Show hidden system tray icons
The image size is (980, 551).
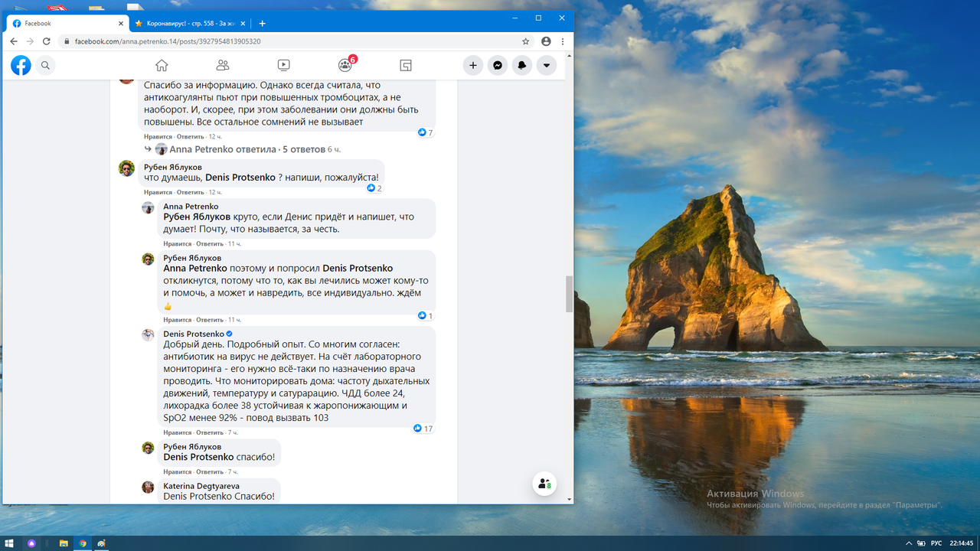pyautogui.click(x=908, y=543)
